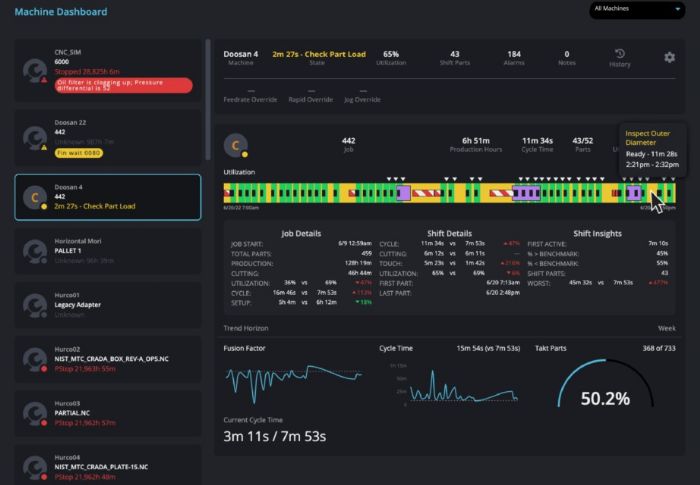Click the Job Details heading
Screen dimensions: 700x485
click(301, 234)
